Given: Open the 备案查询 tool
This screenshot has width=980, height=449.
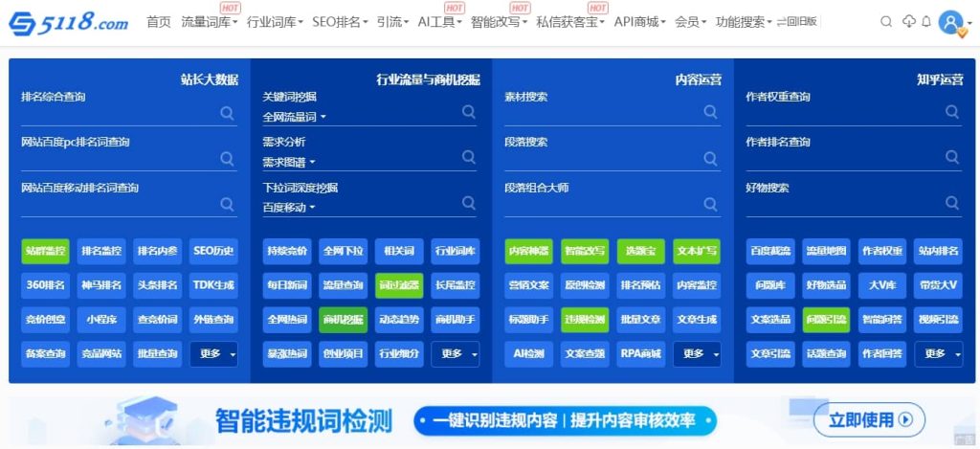Looking at the screenshot, I should coord(45,354).
